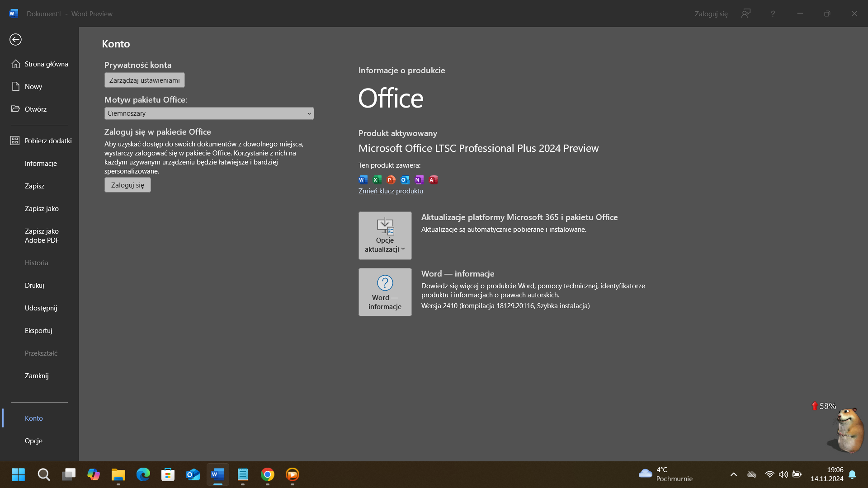868x488 pixels.
Task: Click the Word logo in the title bar
Action: (x=14, y=14)
